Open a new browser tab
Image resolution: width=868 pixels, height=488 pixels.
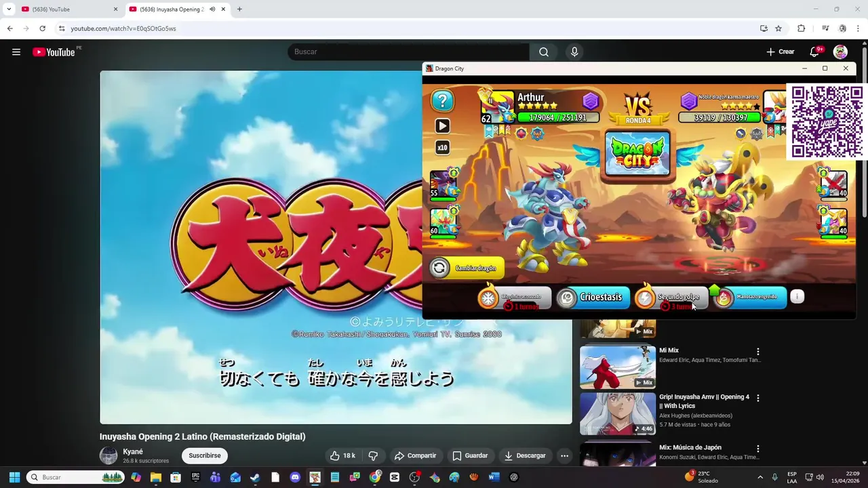point(239,9)
